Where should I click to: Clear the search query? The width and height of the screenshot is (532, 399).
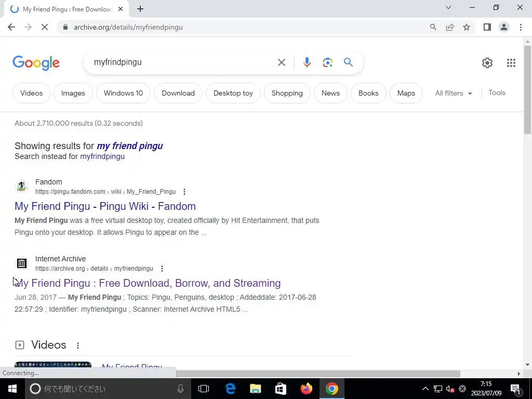(x=281, y=62)
